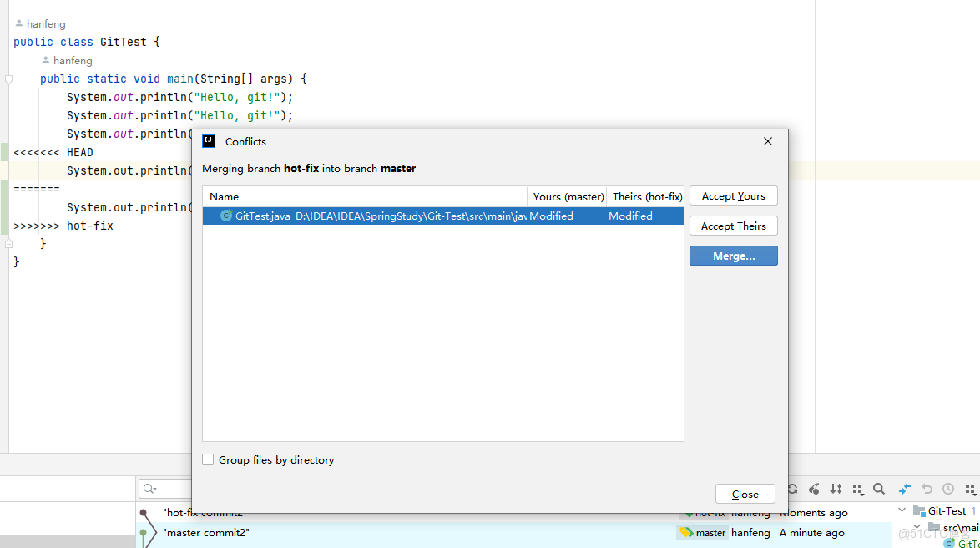Collapse the src\main folder node
Screen dimensions: 980x548
click(x=917, y=527)
